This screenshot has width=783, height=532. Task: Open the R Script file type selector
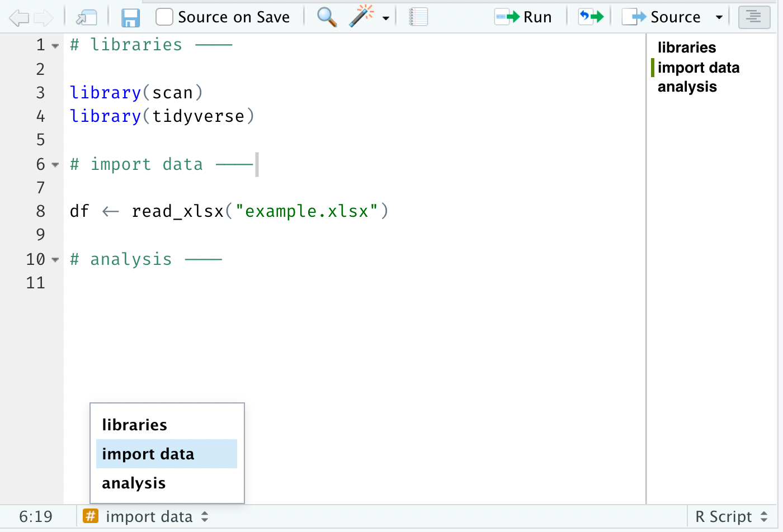click(x=732, y=517)
